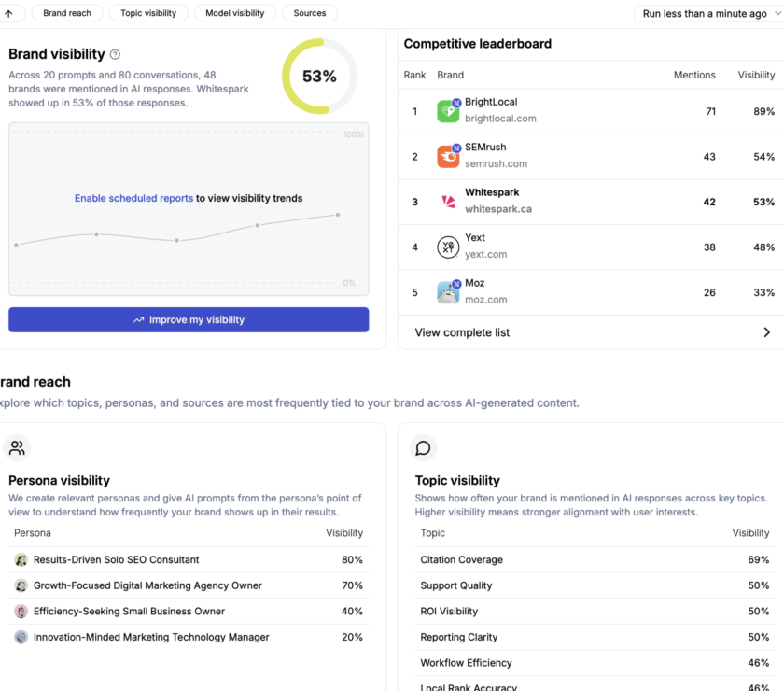Click the Rank column header
This screenshot has height=691, width=784.
414,75
